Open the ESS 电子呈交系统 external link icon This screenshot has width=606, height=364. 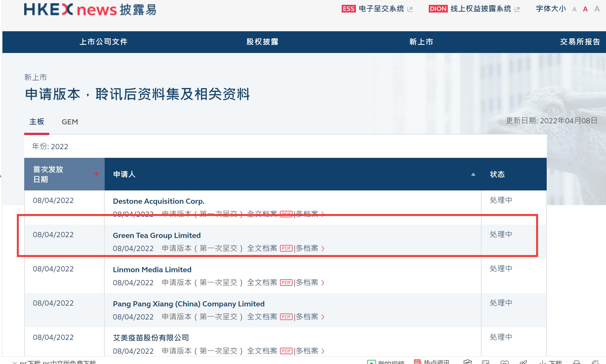pyautogui.click(x=410, y=10)
